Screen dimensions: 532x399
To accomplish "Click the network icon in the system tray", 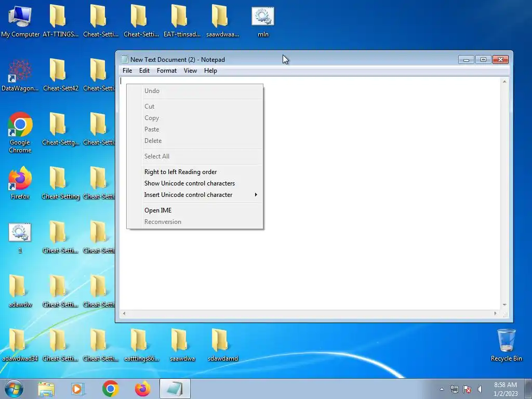I will pos(454,389).
